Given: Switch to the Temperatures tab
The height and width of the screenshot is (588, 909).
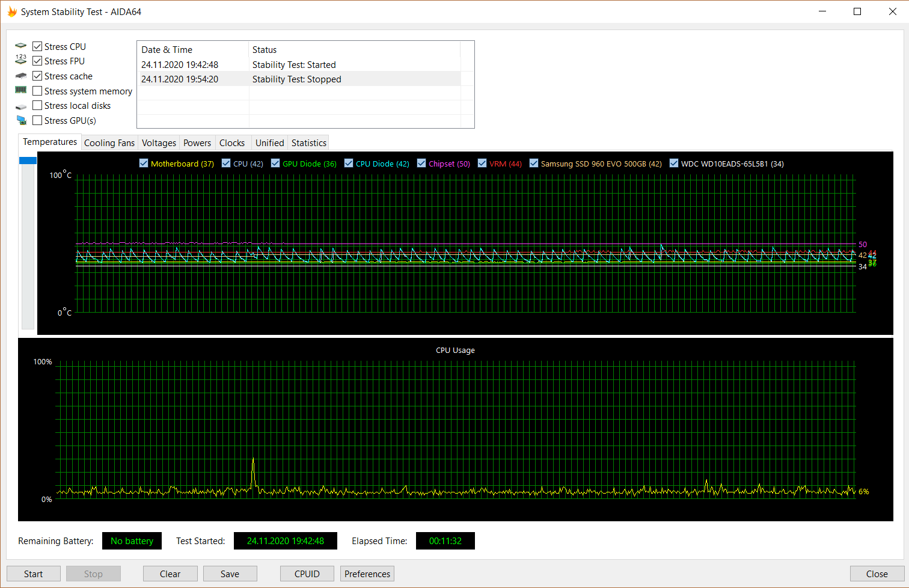Looking at the screenshot, I should pyautogui.click(x=50, y=142).
